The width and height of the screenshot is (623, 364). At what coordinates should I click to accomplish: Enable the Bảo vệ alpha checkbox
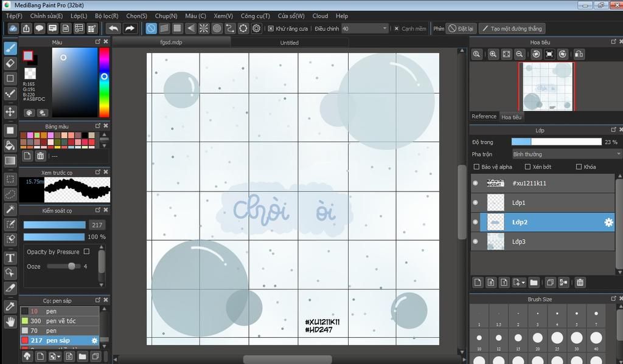tap(476, 167)
